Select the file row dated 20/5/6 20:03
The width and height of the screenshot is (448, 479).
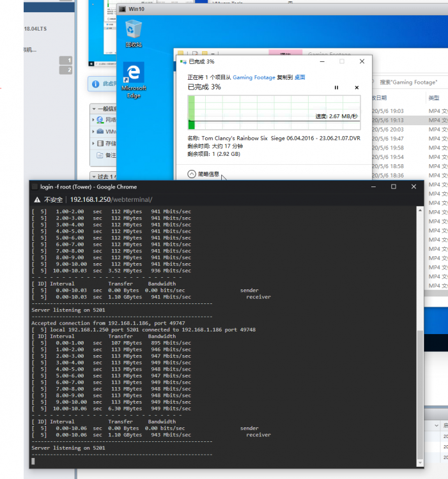pos(410,129)
